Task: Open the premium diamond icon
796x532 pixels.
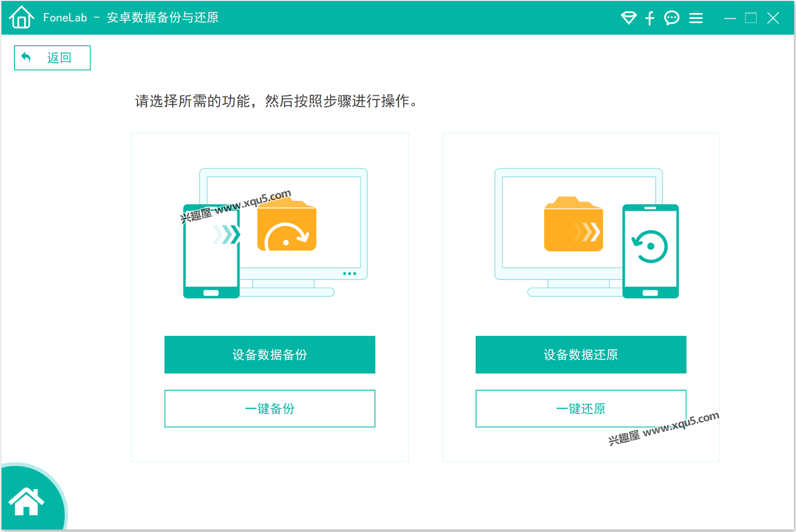Action: (x=628, y=18)
